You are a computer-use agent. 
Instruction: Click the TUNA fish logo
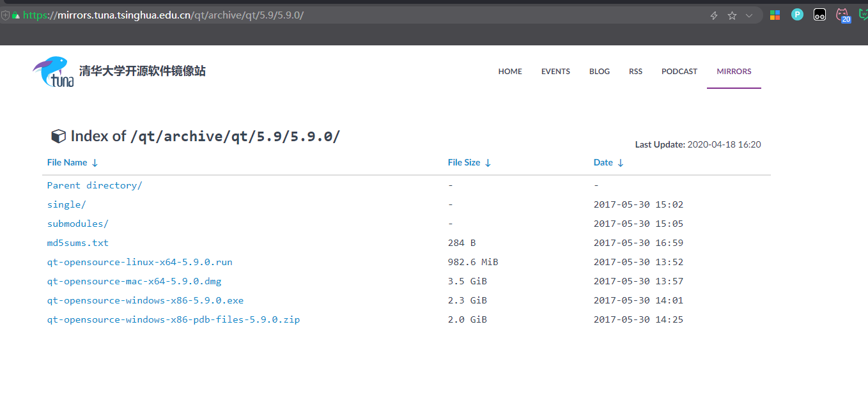[53, 72]
